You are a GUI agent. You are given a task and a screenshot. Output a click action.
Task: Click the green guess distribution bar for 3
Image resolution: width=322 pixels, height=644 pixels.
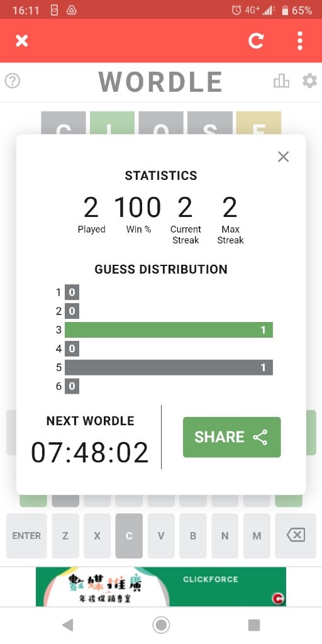(169, 330)
